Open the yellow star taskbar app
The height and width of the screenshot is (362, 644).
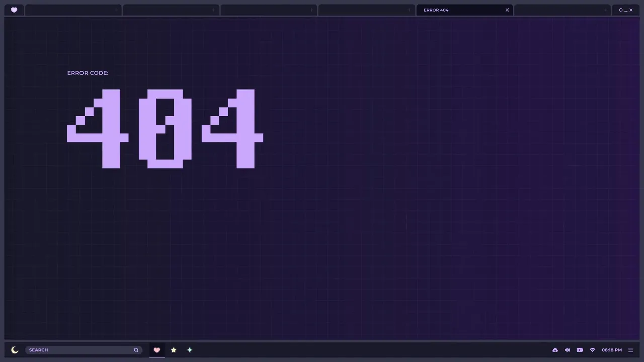174,350
